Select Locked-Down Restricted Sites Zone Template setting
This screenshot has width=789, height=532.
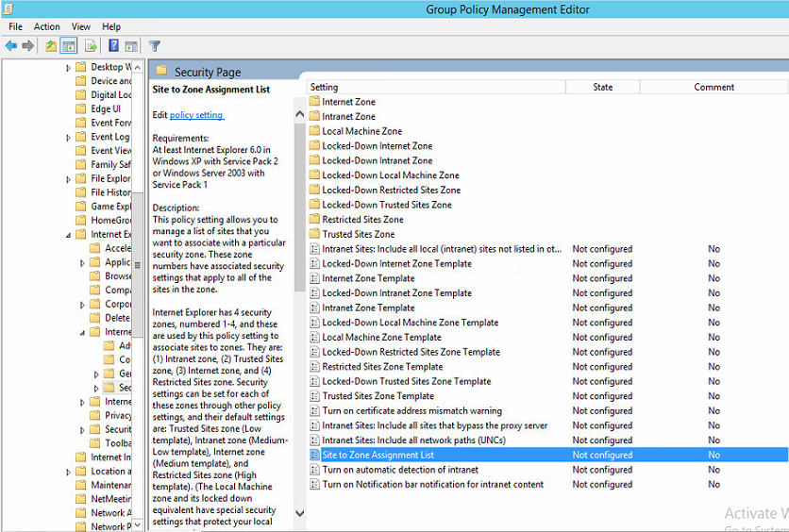(411, 352)
